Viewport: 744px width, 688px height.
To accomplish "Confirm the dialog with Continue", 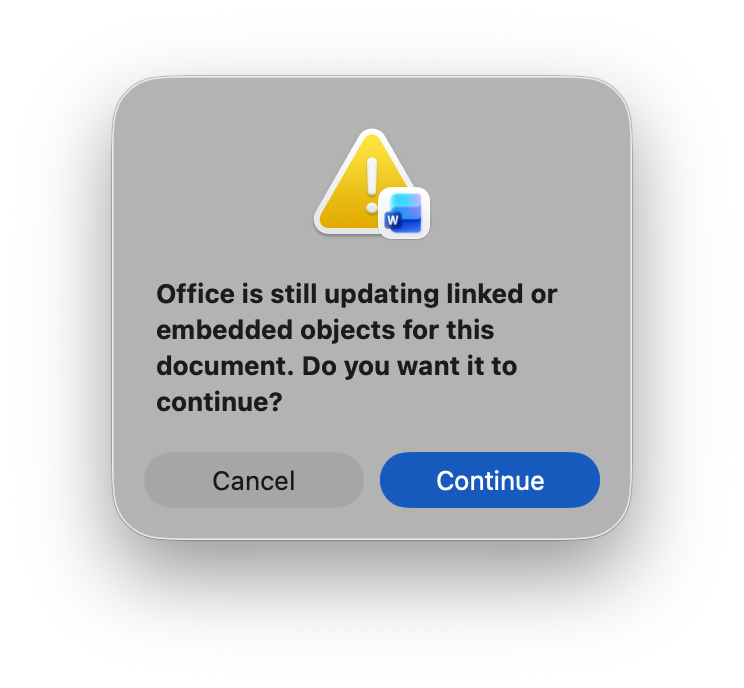I will point(490,480).
